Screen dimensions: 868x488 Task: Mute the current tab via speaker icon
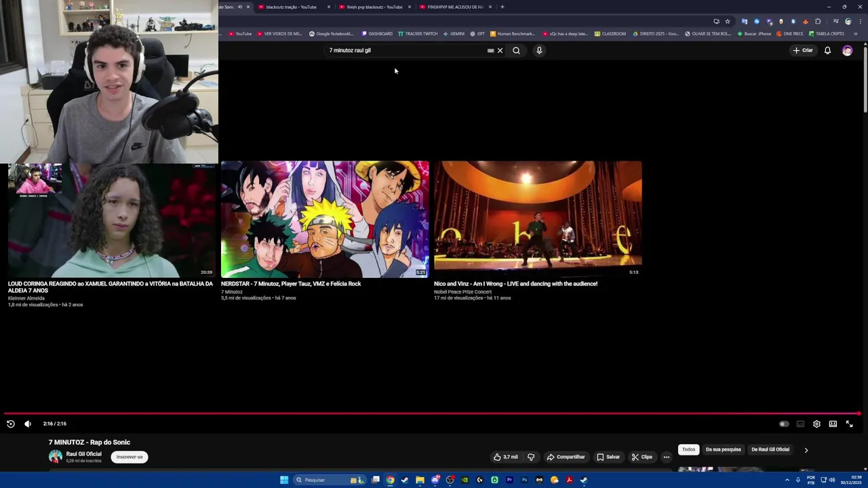[x=239, y=7]
